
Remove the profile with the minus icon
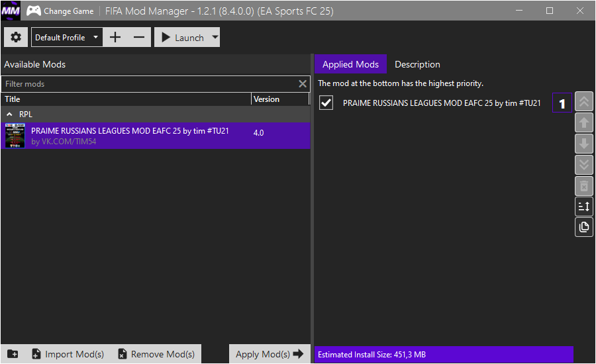139,37
